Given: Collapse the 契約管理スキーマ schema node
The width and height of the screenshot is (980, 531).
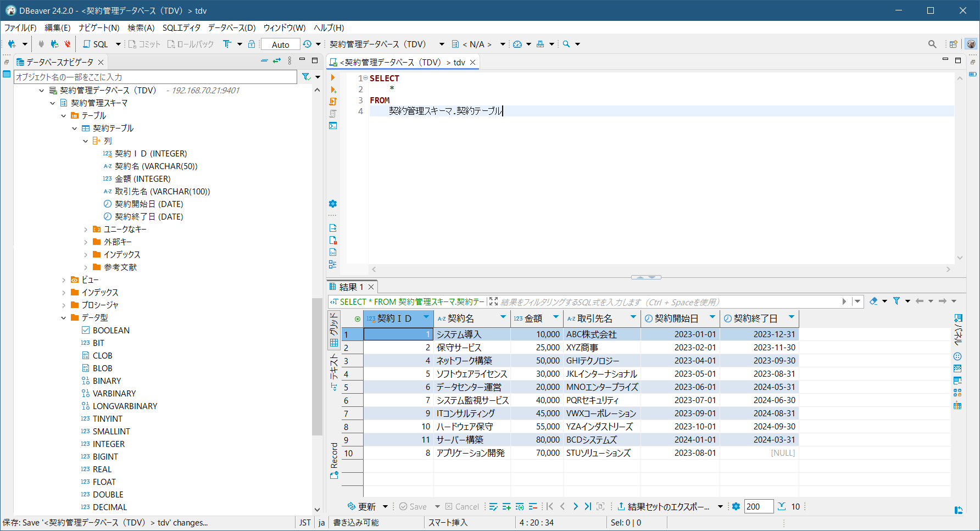Looking at the screenshot, I should tap(53, 103).
